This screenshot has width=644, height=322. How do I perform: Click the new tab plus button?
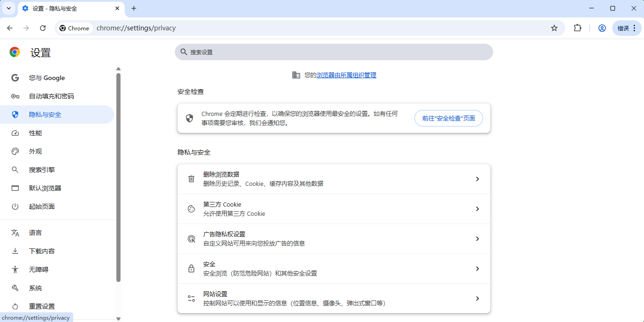(x=134, y=8)
